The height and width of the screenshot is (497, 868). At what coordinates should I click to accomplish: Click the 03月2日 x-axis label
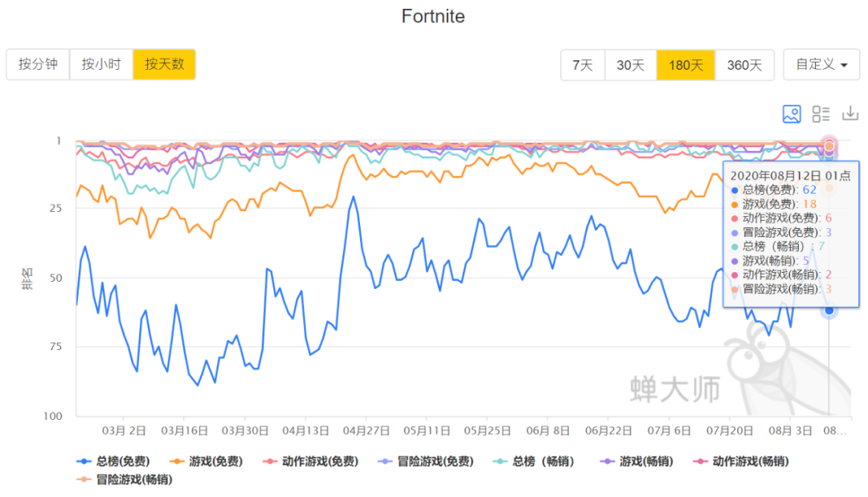[x=124, y=430]
